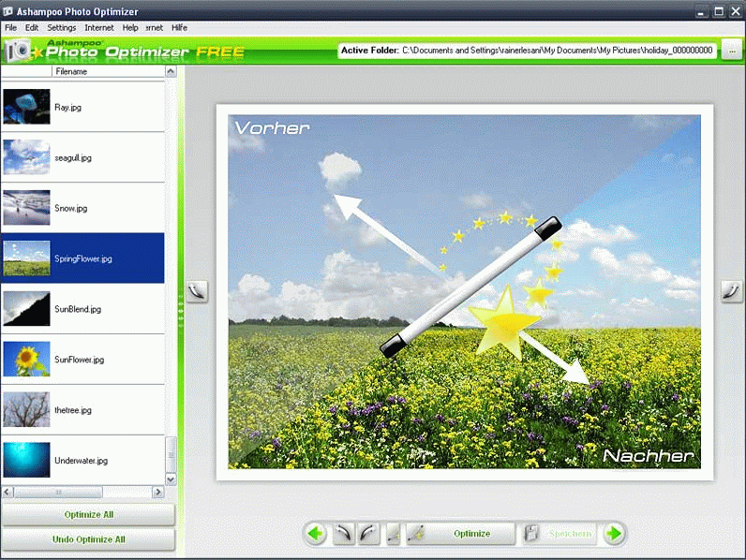Open the Internet menu
The height and width of the screenshot is (560, 746).
point(99,27)
